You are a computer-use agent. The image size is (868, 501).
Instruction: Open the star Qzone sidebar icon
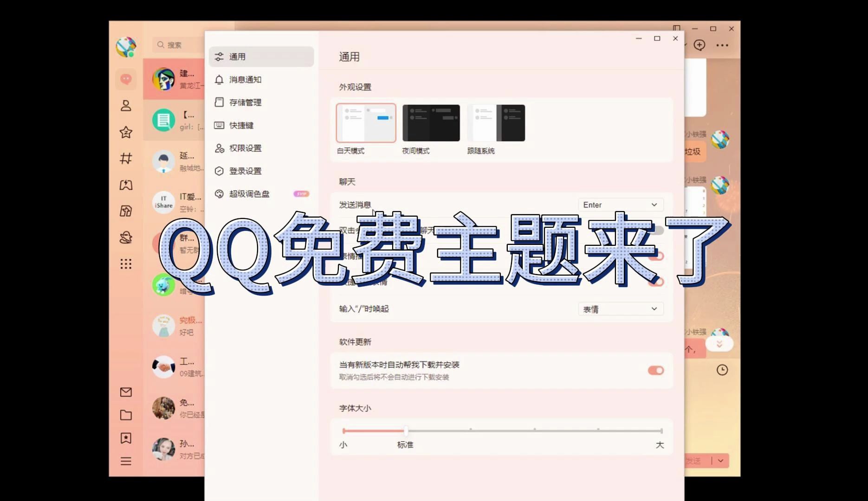click(x=126, y=132)
